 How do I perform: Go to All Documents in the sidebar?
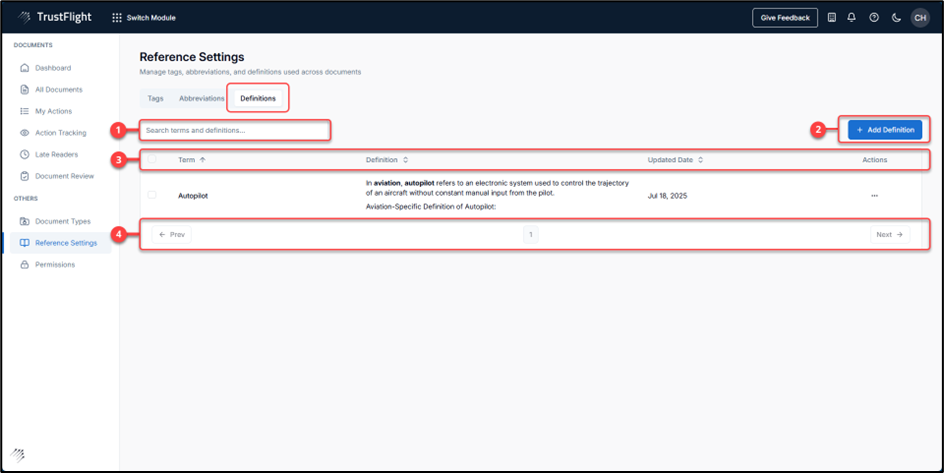(59, 90)
